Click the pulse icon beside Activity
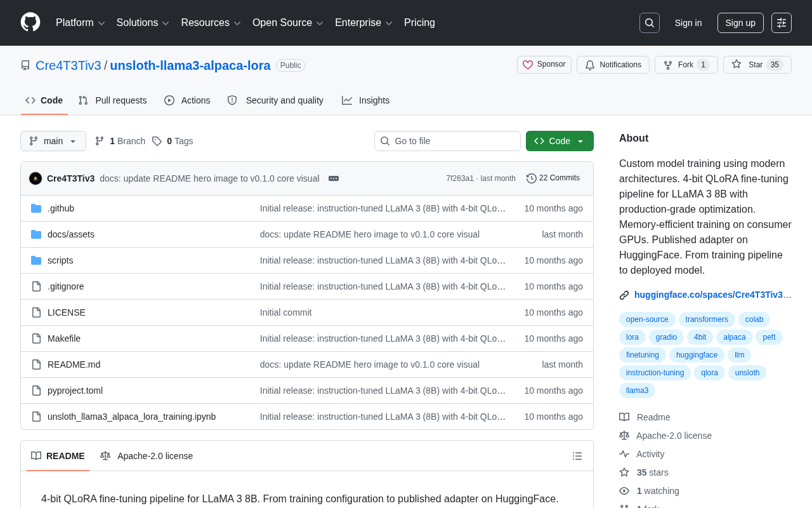Screen dimensions: 812x508 624,454
